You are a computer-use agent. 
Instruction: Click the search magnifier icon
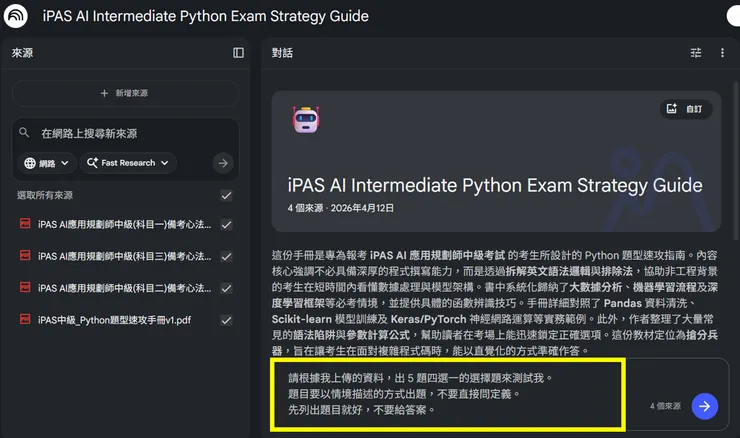tap(24, 133)
